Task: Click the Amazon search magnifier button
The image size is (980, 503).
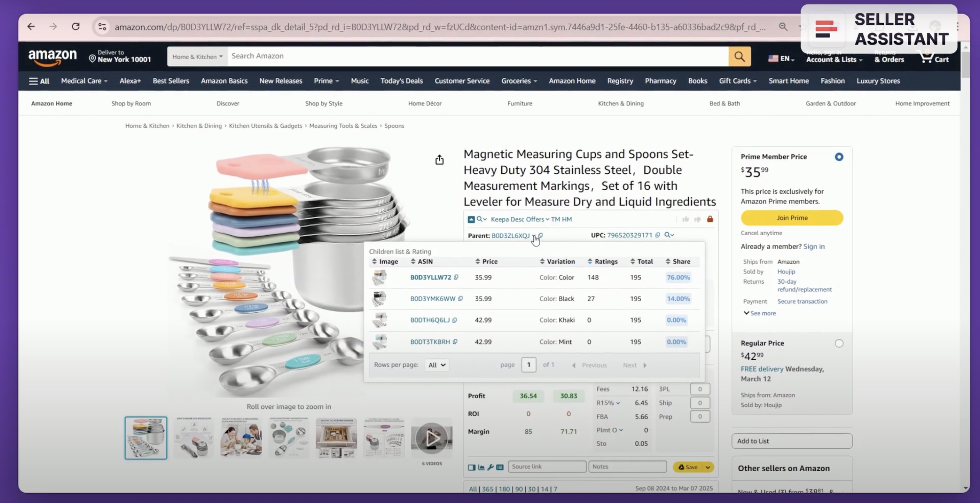Action: point(739,56)
